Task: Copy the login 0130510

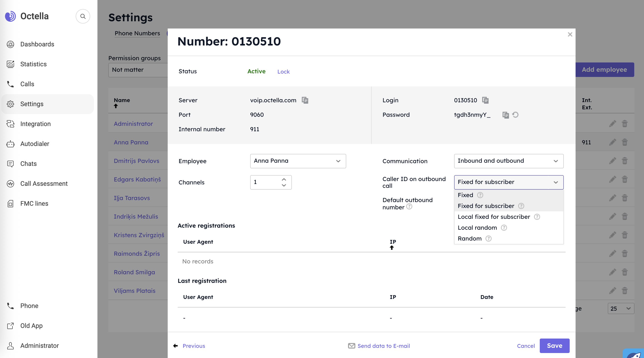Action: click(x=485, y=100)
